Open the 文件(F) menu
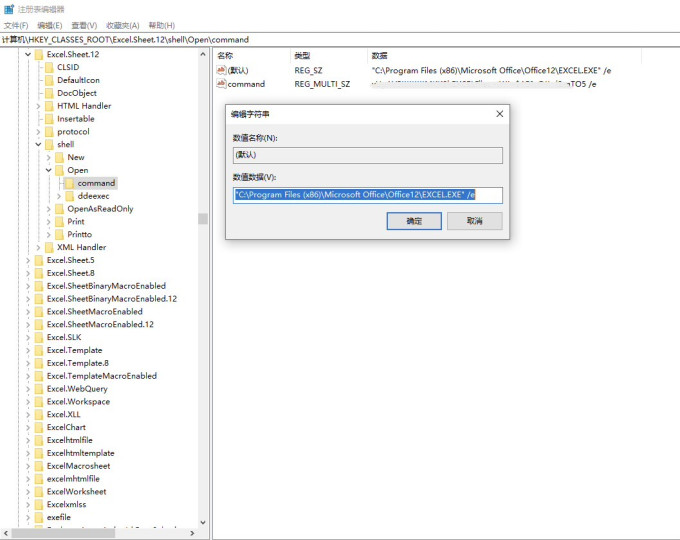The height and width of the screenshot is (540, 680). coord(16,26)
